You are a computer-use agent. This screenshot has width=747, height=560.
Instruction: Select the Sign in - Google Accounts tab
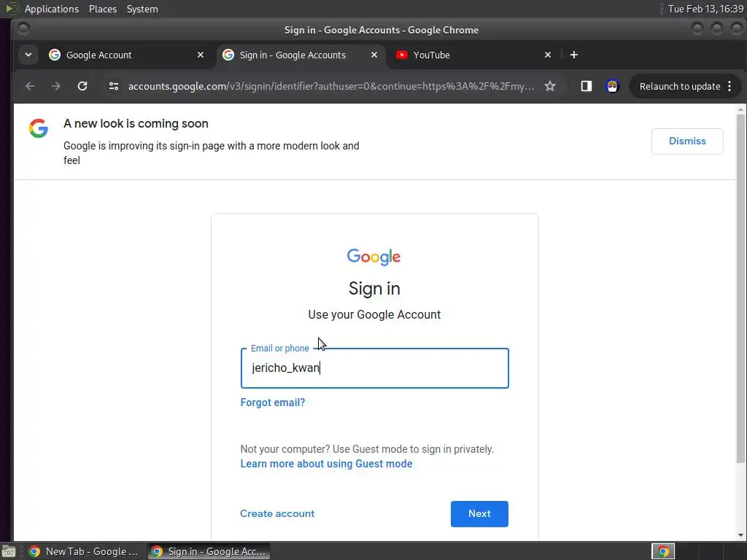(x=300, y=55)
